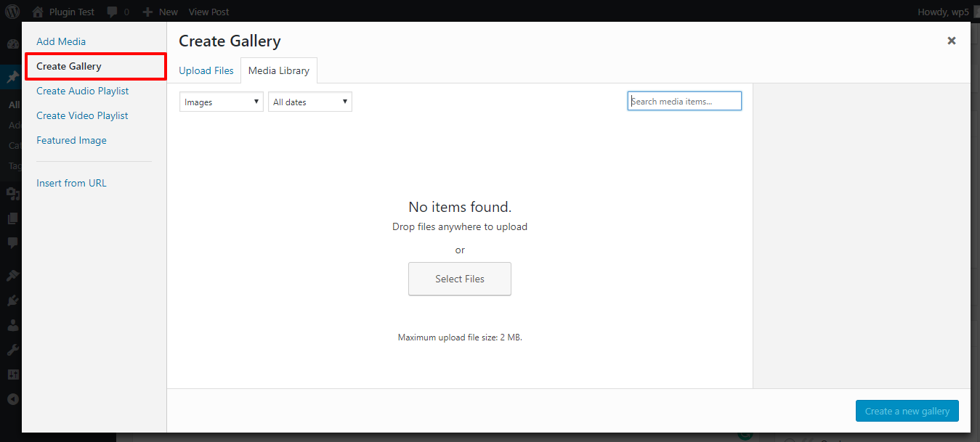Click the Dashboard icon in admin menu

coord(12,45)
